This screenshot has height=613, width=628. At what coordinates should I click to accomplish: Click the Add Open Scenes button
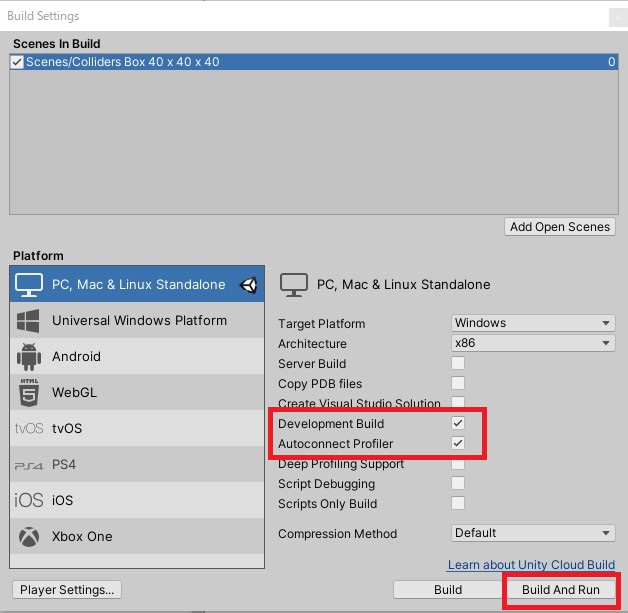(560, 227)
